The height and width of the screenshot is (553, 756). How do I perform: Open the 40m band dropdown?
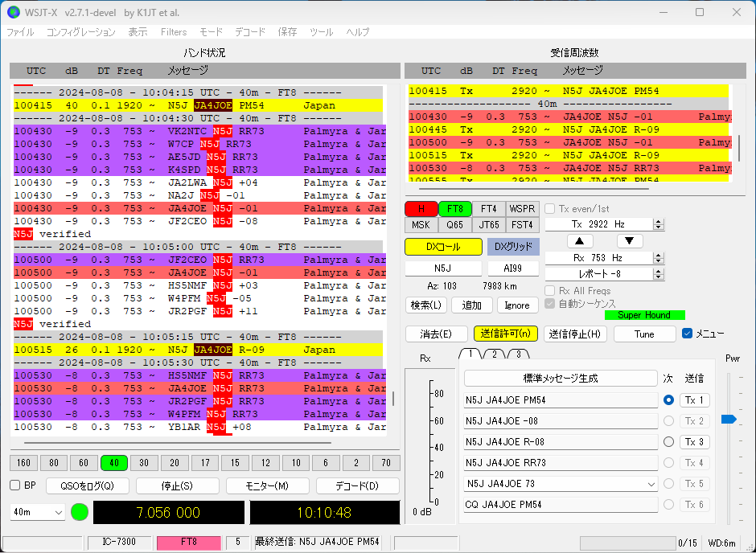pyautogui.click(x=37, y=512)
